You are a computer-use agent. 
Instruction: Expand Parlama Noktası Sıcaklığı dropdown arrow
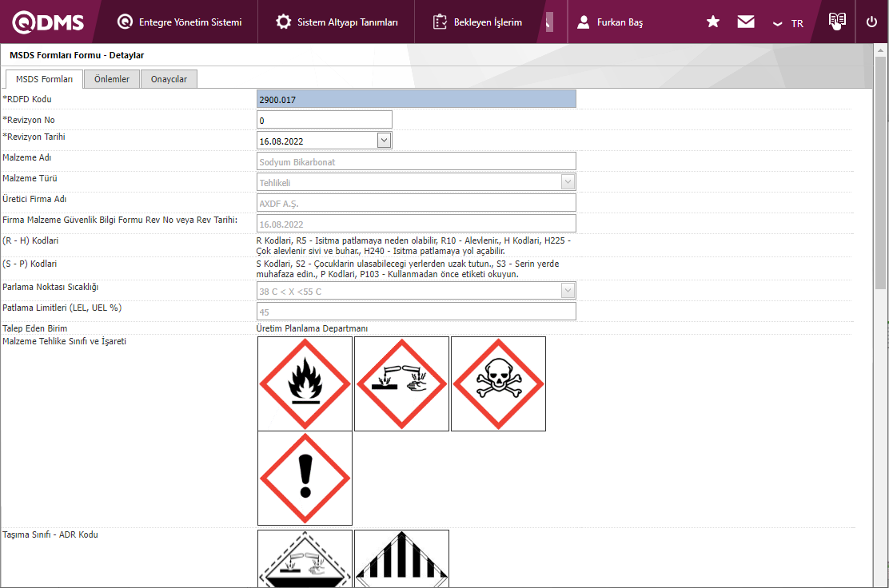(x=568, y=291)
